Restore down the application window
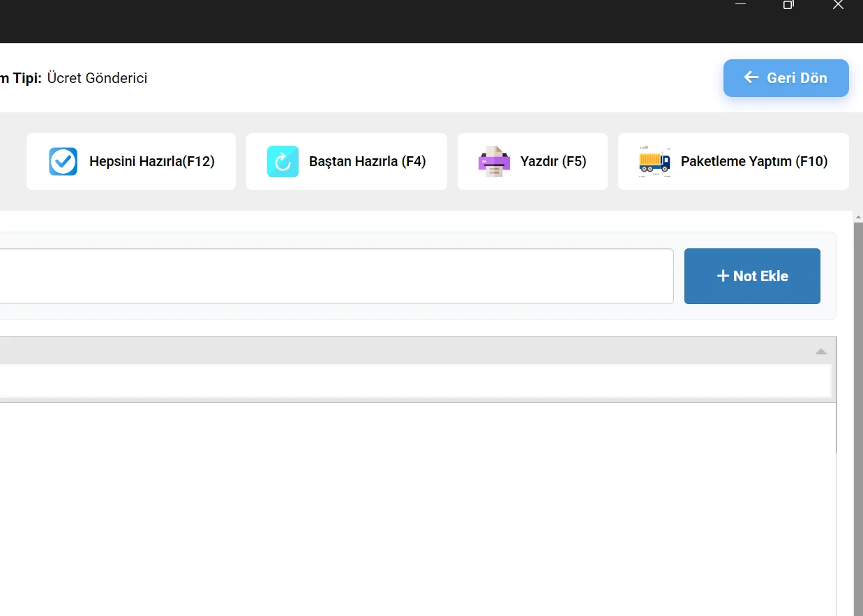 [x=788, y=5]
